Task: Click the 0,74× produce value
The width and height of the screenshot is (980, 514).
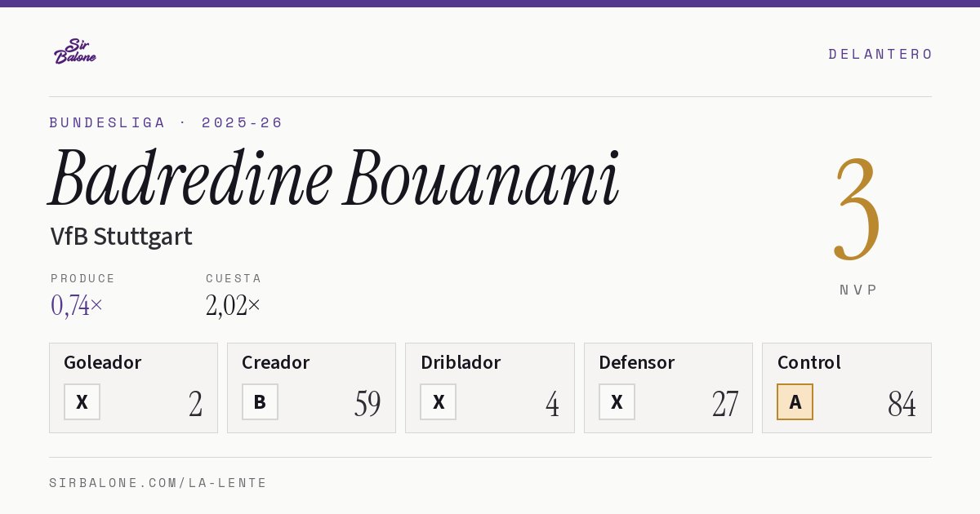Action: 77,305
